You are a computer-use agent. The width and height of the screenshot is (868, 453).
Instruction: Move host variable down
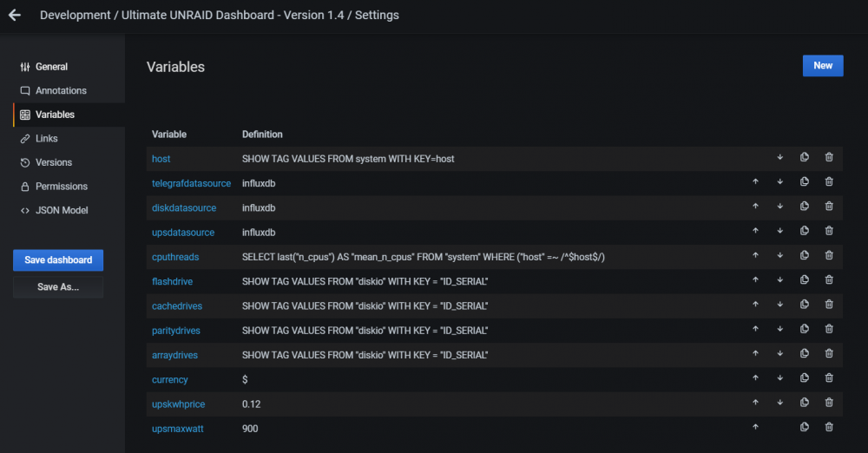tap(780, 157)
